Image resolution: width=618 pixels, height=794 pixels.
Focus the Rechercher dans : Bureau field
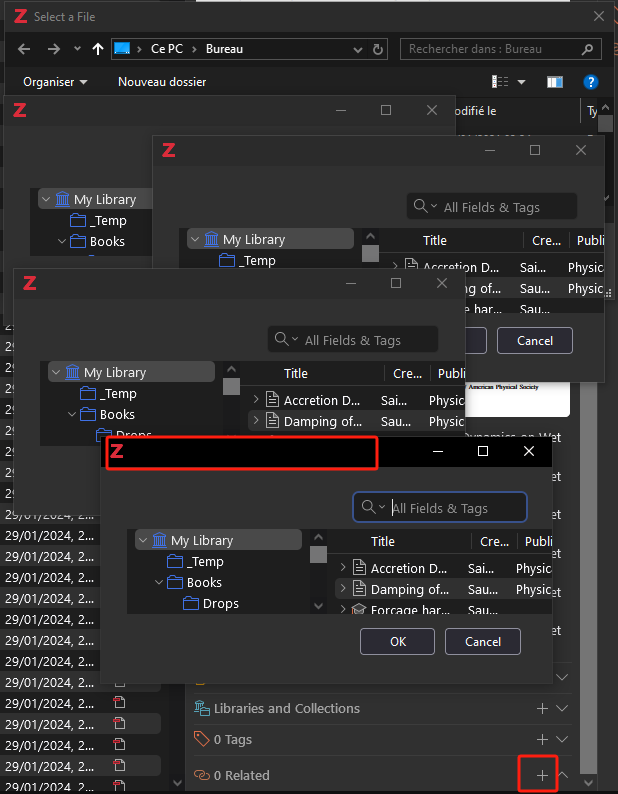coord(500,49)
